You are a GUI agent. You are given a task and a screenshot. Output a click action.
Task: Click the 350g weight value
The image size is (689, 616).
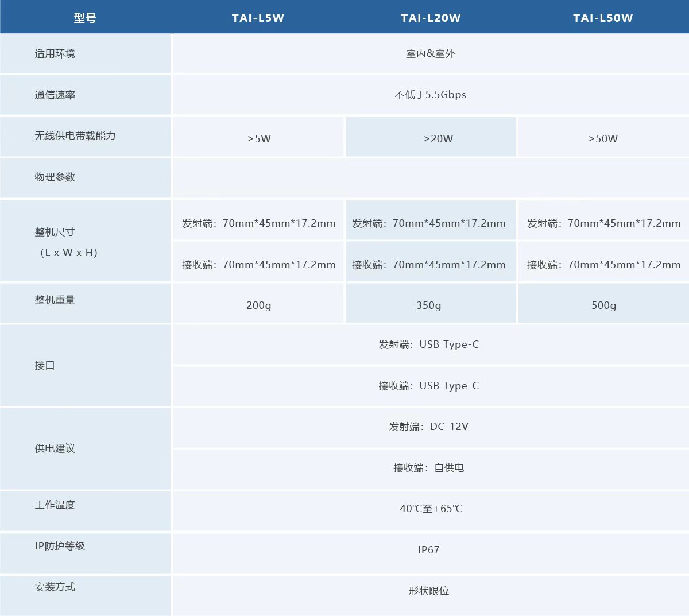[x=429, y=305]
